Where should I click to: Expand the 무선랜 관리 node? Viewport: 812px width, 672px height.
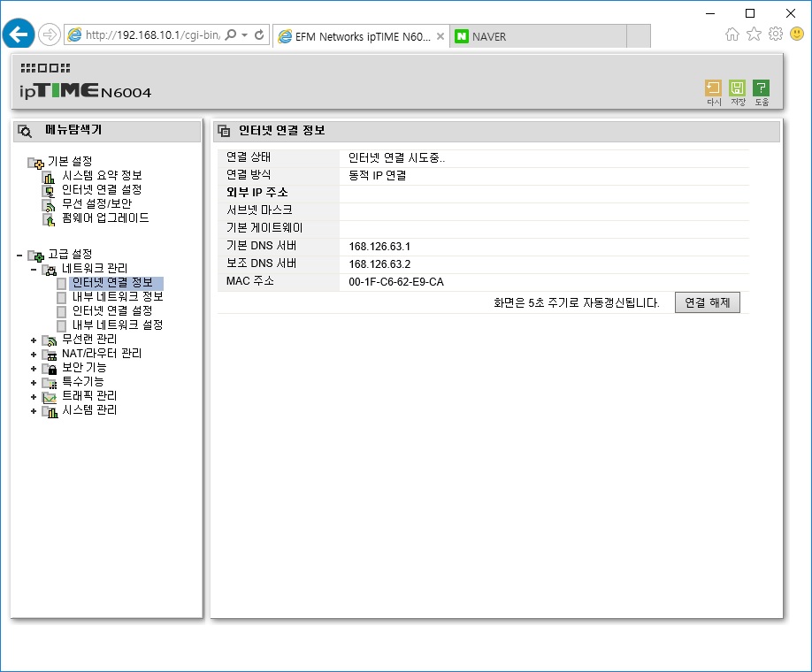point(33,340)
